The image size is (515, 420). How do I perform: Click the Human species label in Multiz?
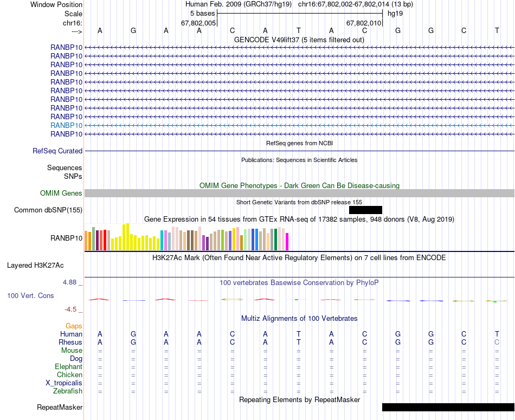71,334
